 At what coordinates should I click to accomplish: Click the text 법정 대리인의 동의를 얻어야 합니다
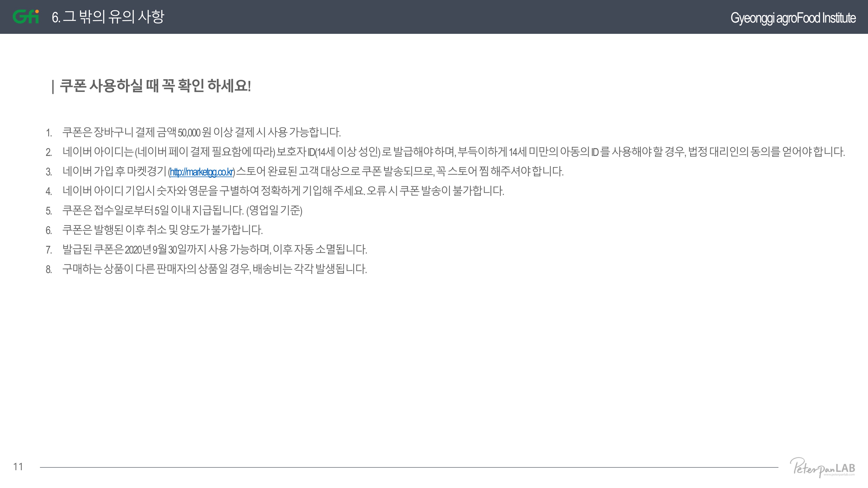coord(767,152)
